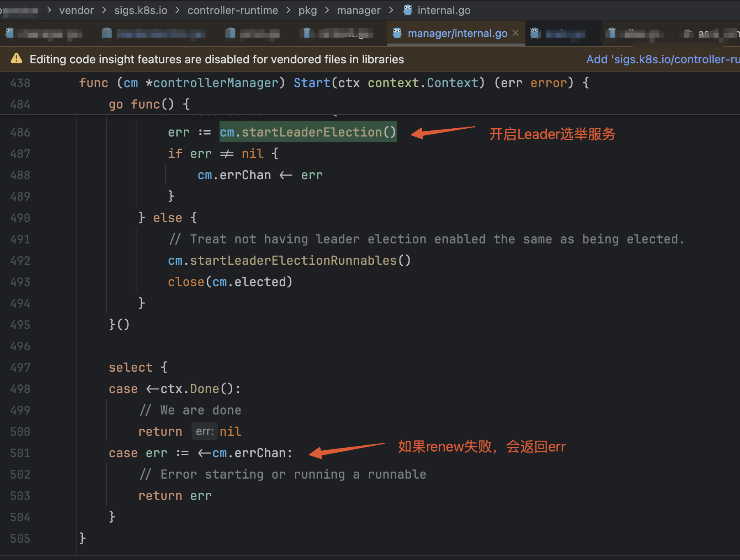740x560 pixels.
Task: Click the cm.startLeaderElectionRunnables() call
Action: [289, 261]
